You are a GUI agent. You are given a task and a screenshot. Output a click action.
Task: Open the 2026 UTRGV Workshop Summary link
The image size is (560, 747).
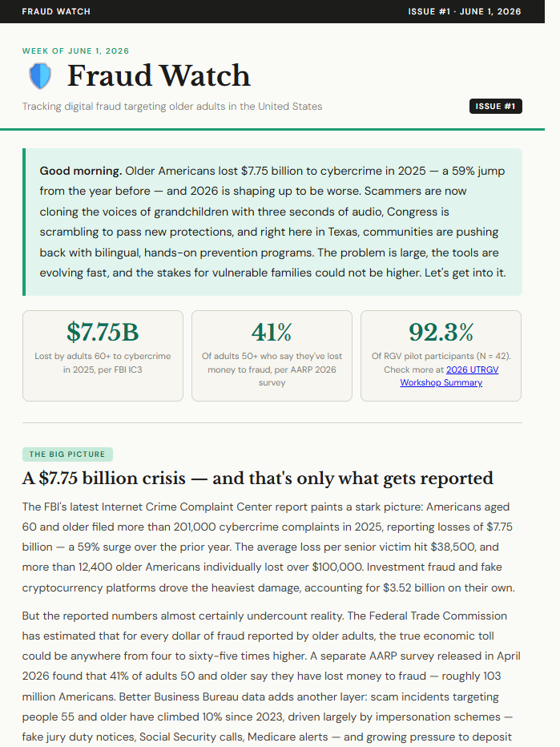449,376
